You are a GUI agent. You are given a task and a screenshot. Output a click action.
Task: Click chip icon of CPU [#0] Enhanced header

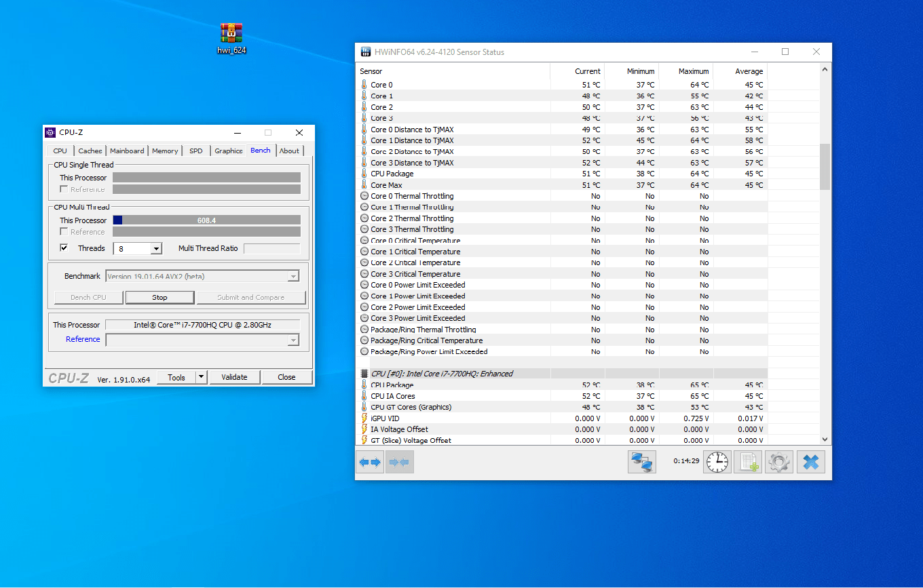(364, 374)
